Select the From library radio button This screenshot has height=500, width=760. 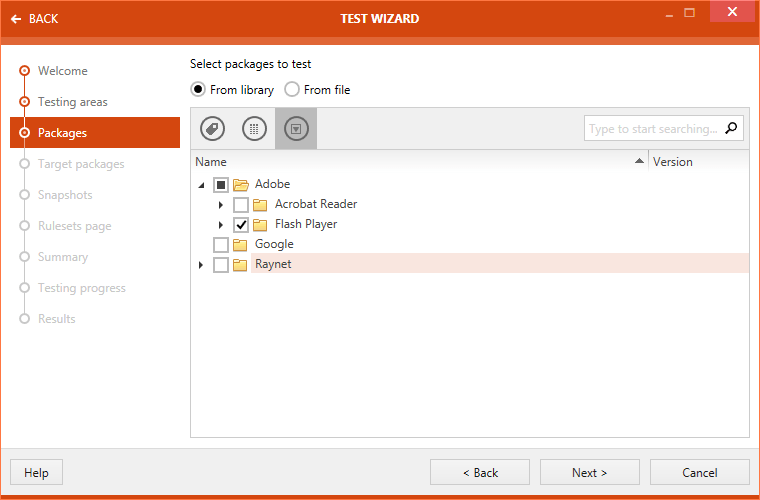(x=198, y=90)
